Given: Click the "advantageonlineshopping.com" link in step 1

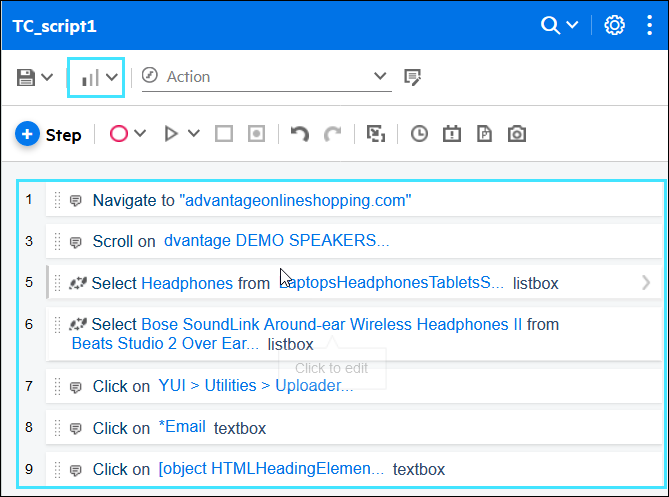Looking at the screenshot, I should [x=295, y=200].
